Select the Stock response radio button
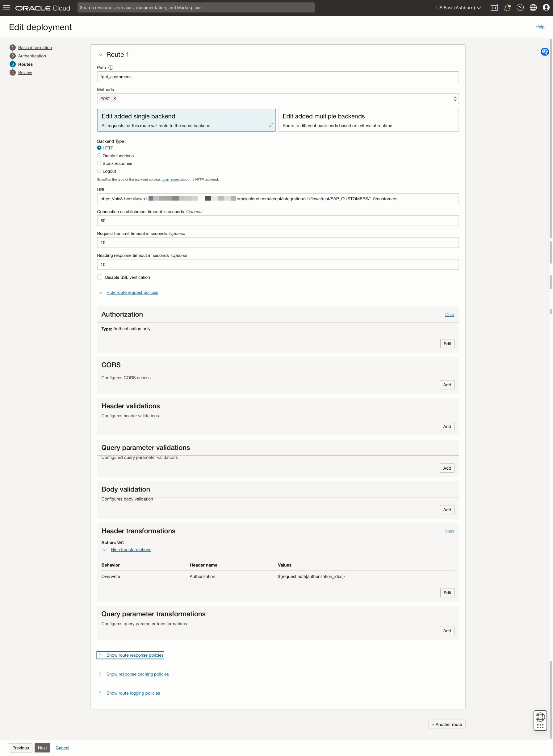 coord(99,163)
